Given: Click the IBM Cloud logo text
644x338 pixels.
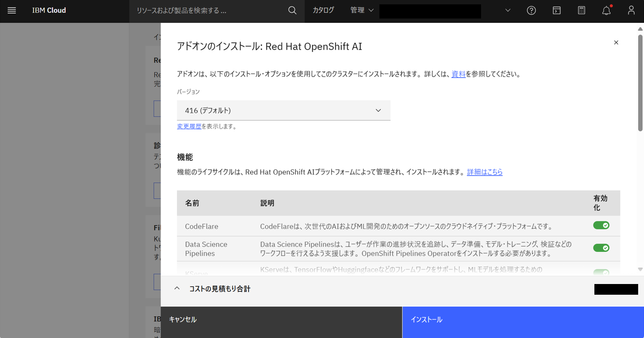Looking at the screenshot, I should (x=49, y=10).
